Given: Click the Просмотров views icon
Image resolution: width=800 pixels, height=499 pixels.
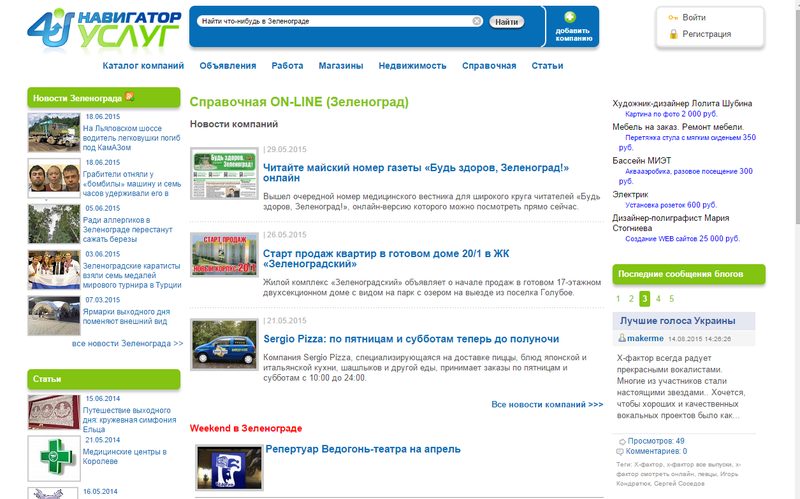Looking at the screenshot, I should tap(622, 441).
